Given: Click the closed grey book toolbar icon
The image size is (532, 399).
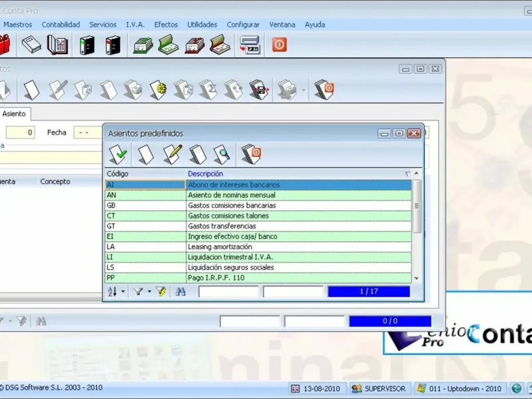Looking at the screenshot, I should point(31,45).
